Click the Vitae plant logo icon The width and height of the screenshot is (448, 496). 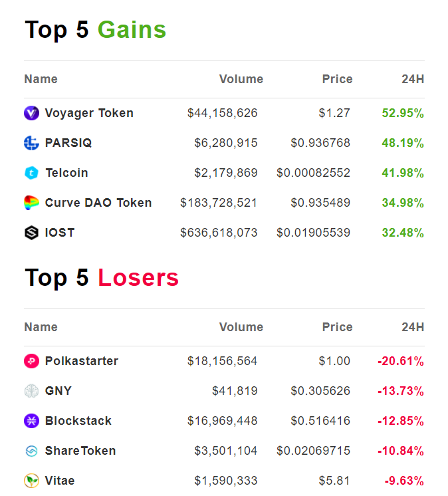point(31,481)
